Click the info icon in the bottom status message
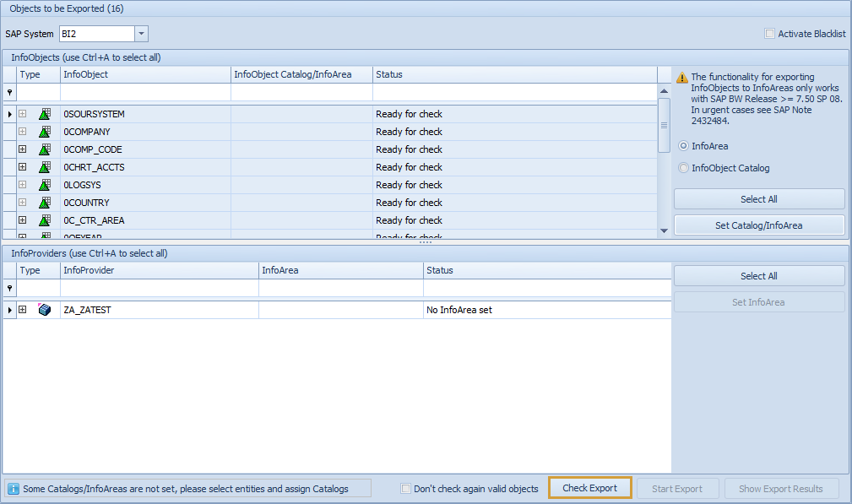852x504 pixels. coord(14,487)
